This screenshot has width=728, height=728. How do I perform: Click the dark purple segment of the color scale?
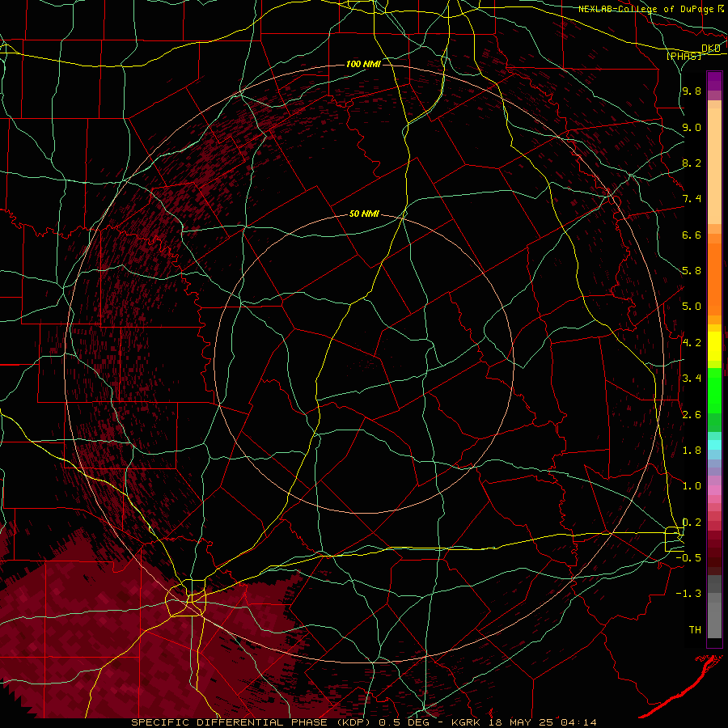714,81
